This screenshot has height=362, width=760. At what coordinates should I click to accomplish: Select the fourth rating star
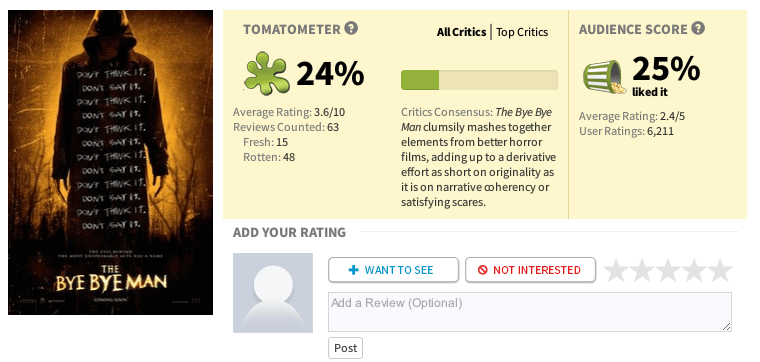(694, 270)
